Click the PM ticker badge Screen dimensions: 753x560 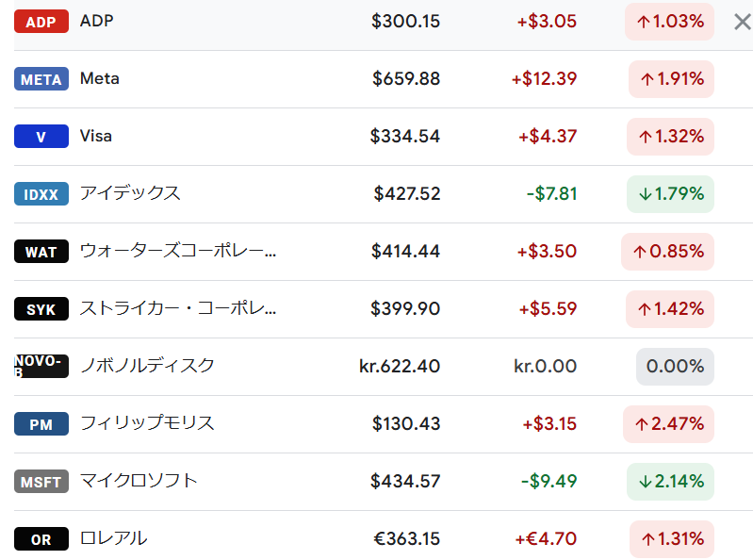(41, 424)
